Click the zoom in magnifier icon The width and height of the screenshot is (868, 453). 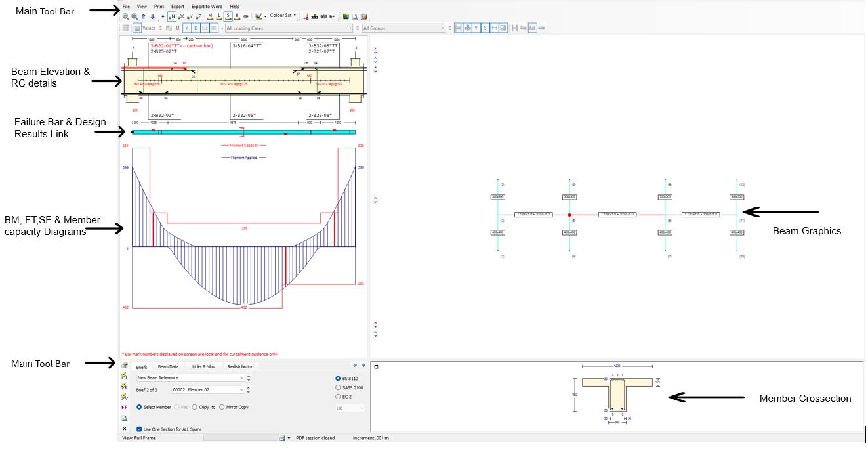134,16
